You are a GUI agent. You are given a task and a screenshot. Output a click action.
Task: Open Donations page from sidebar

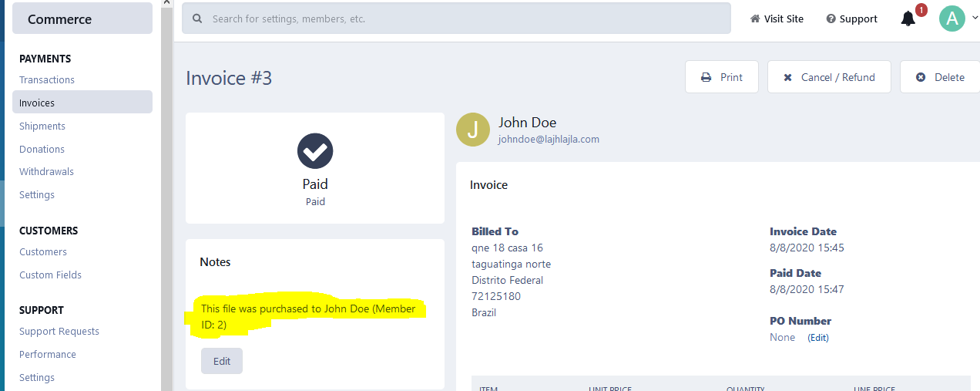click(x=42, y=149)
